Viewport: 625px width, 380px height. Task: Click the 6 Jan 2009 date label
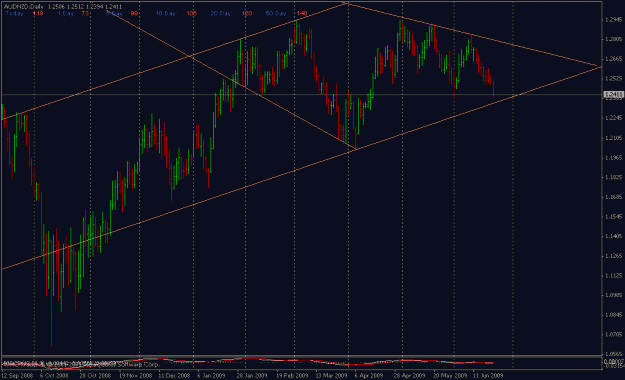211,376
